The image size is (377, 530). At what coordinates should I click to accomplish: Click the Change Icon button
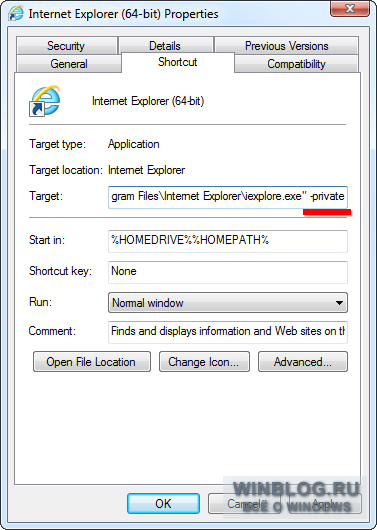(x=204, y=362)
